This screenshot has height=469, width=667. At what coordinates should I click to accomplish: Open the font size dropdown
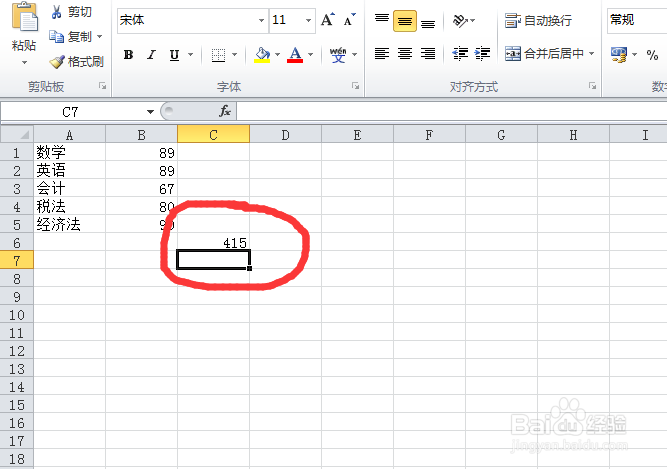point(308,20)
